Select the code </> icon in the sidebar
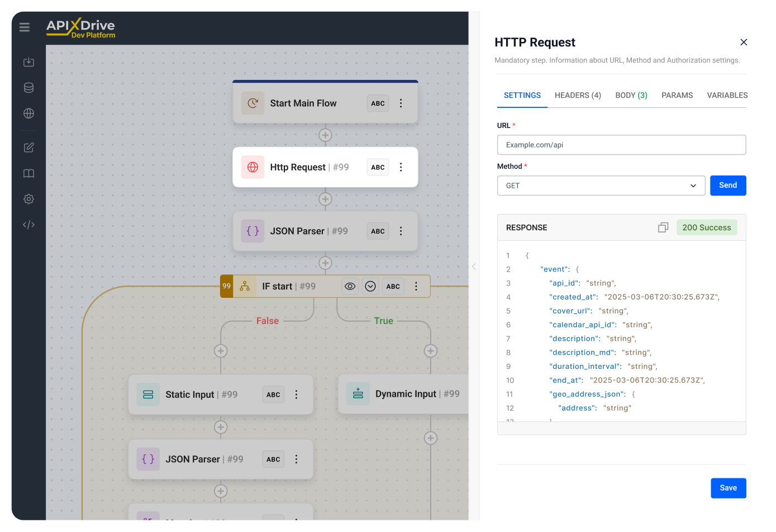776x532 pixels. click(x=28, y=224)
